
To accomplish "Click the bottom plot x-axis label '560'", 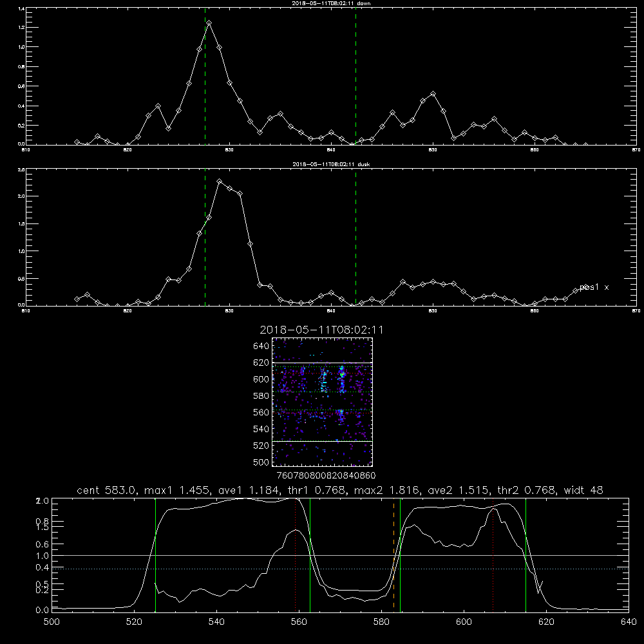I will 299,622.
